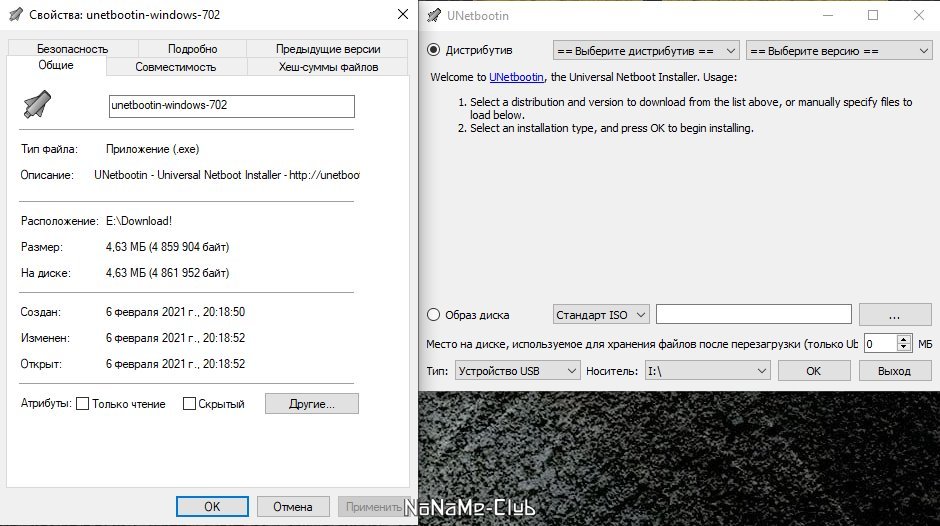Click the rocket icon in Properties title bar

16,14
